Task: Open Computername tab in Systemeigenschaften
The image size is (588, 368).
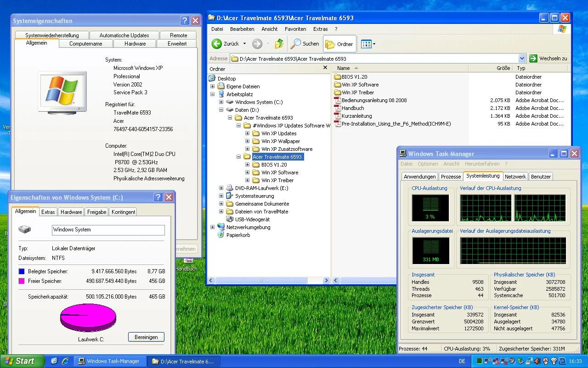Action: 86,44
